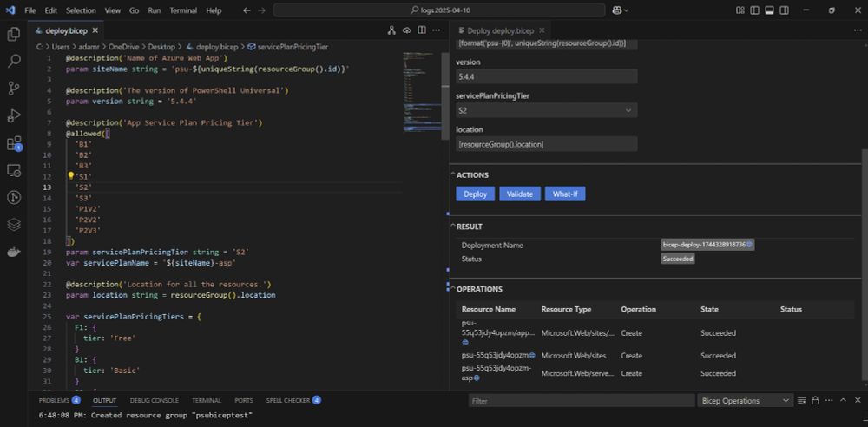The image size is (868, 427).
Task: Toggle the bottom Panel visibility
Action: pos(769,10)
